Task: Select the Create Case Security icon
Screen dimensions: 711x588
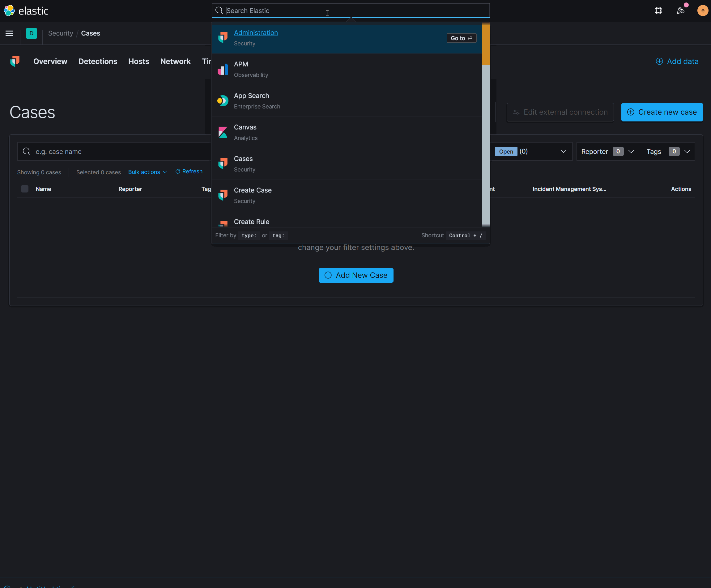Action: [x=223, y=195]
